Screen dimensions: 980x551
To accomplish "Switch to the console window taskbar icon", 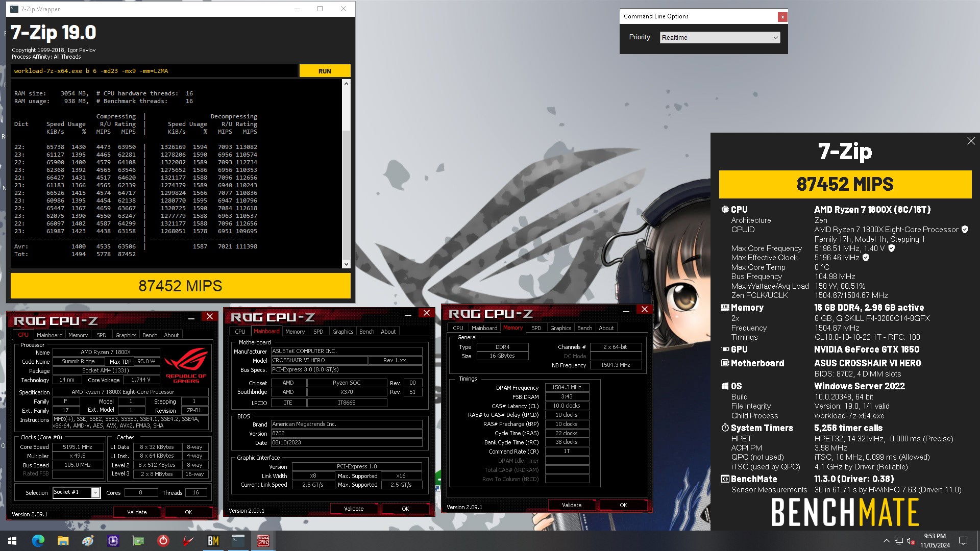I will 238,541.
